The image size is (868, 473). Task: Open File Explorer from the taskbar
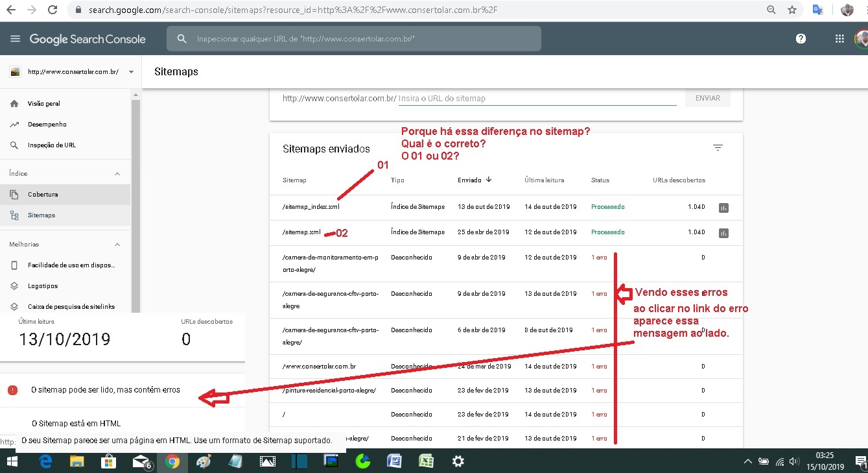click(77, 461)
